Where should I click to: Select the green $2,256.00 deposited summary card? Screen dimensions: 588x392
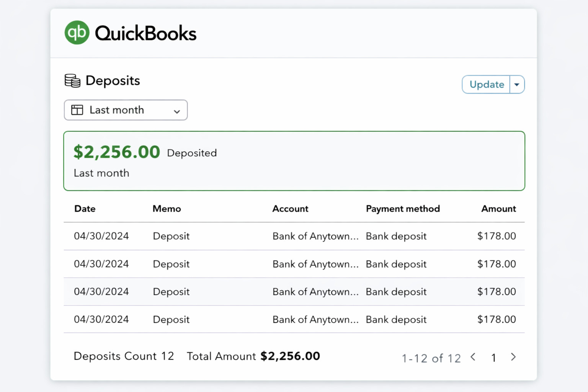(x=294, y=160)
